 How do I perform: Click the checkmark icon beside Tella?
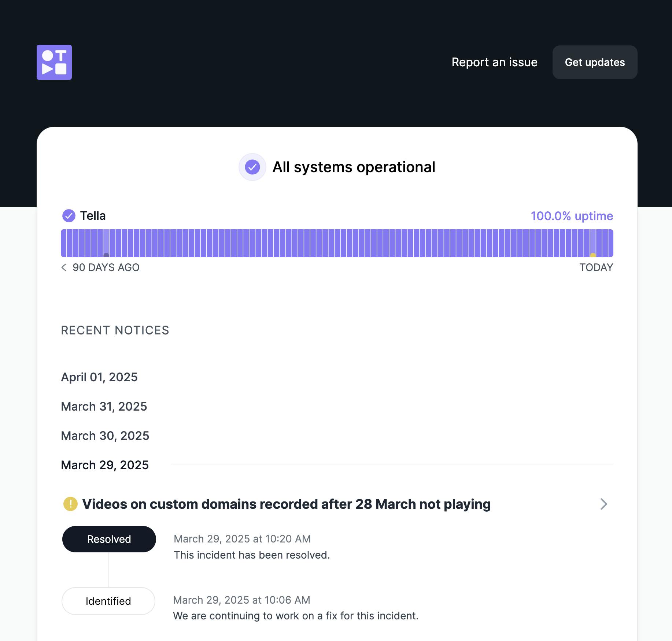[x=69, y=216]
